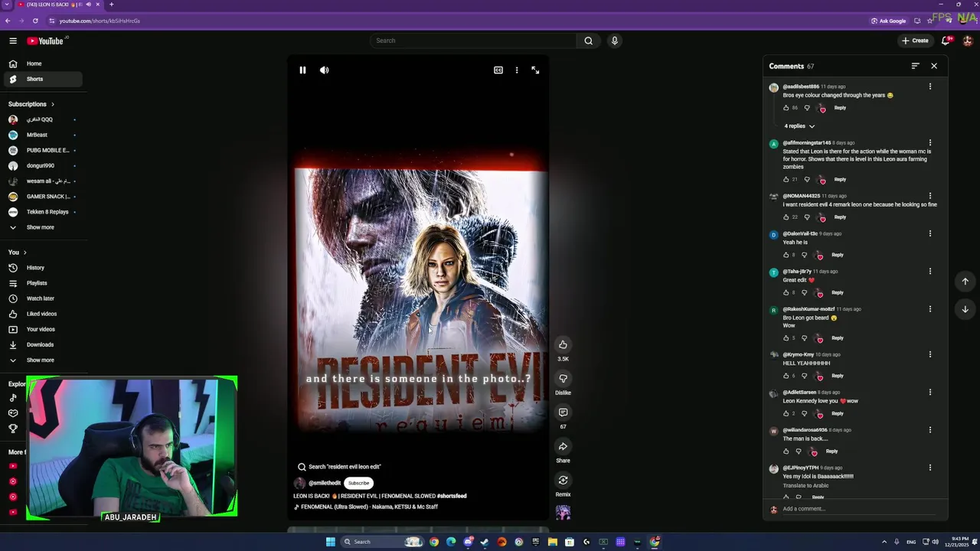Expand the You section
Viewport: 980px width, 551px height.
[17, 253]
